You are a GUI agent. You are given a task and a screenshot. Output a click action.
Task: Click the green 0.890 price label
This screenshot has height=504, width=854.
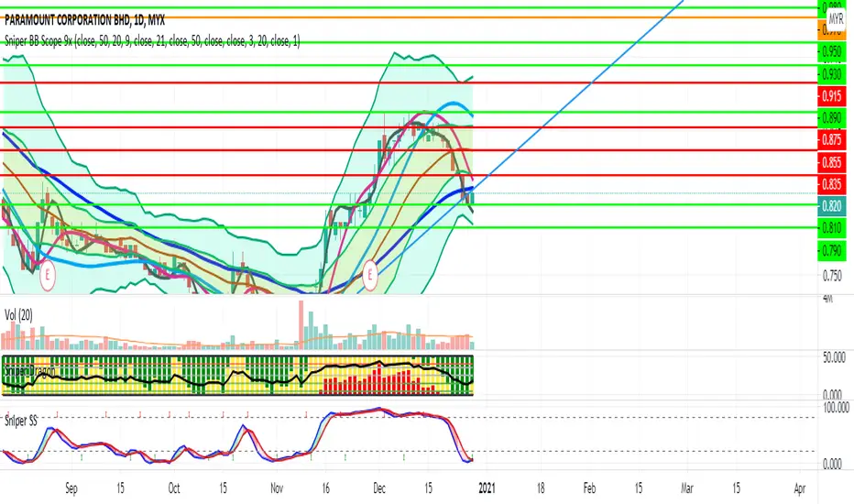(x=832, y=117)
